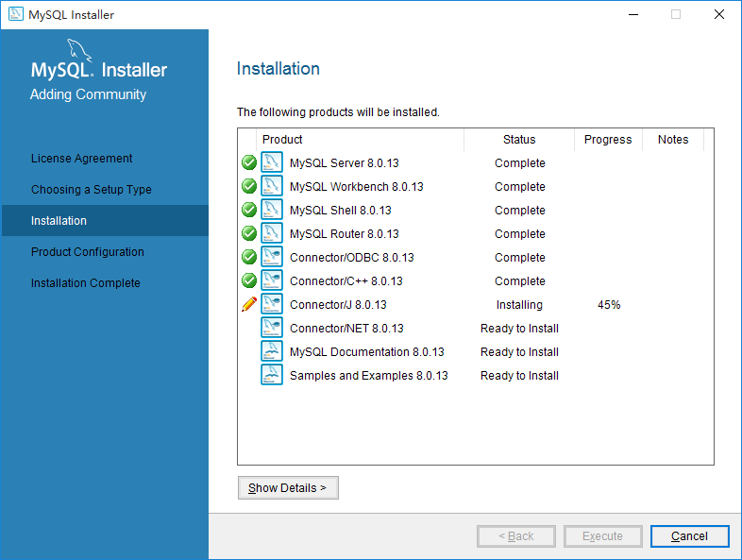742x560 pixels.
Task: Click the MySQL Workbench 8.0.13 product icon
Action: coord(272,186)
